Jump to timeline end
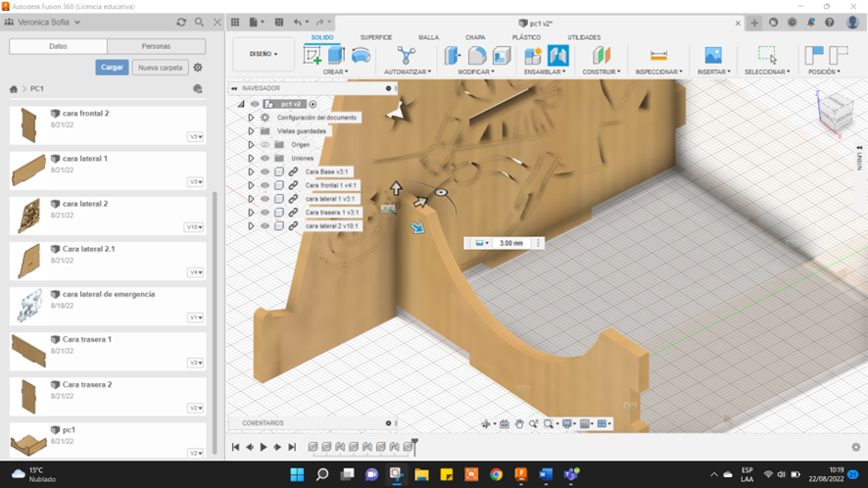 (x=292, y=447)
